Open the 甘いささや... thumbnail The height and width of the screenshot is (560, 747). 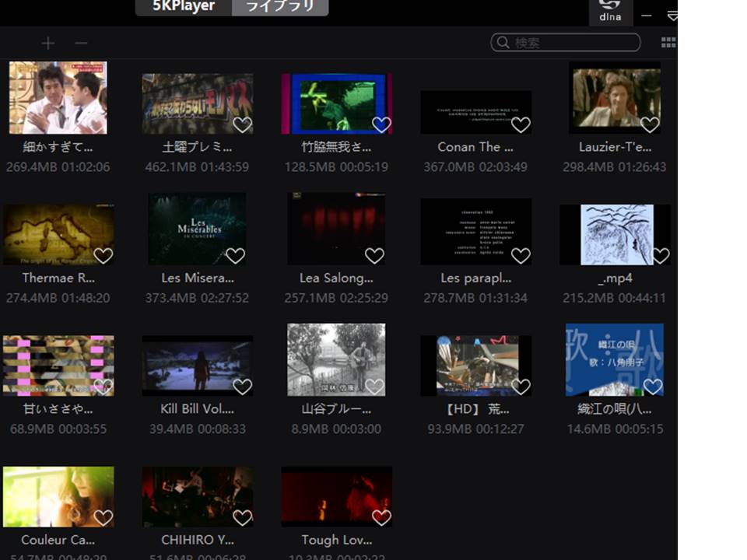click(x=58, y=366)
